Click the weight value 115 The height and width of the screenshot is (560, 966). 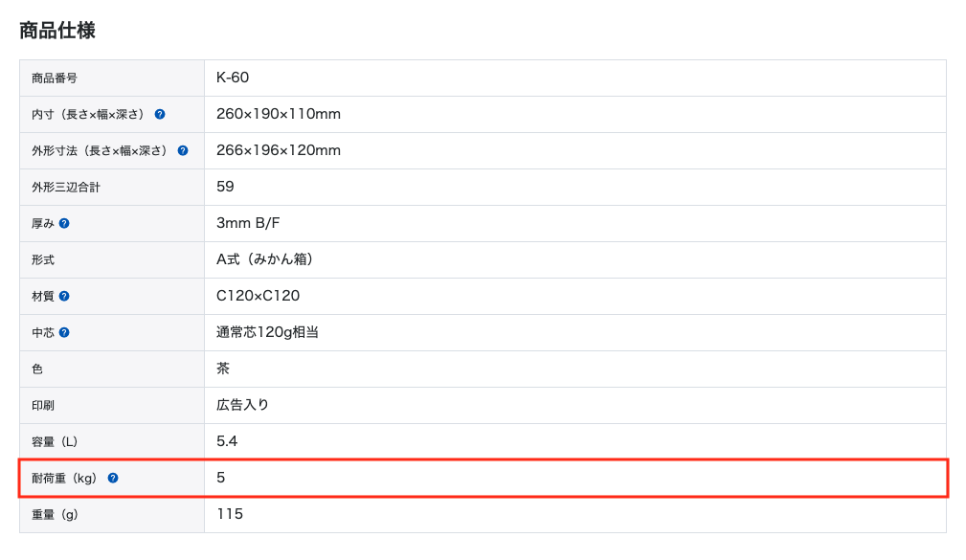[x=230, y=514]
